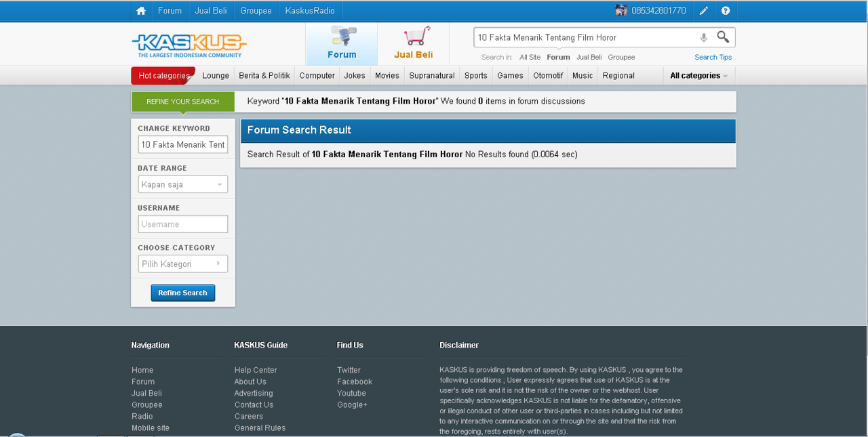868x437 pixels.
Task: Open the Help Center footer link
Action: [x=256, y=370]
